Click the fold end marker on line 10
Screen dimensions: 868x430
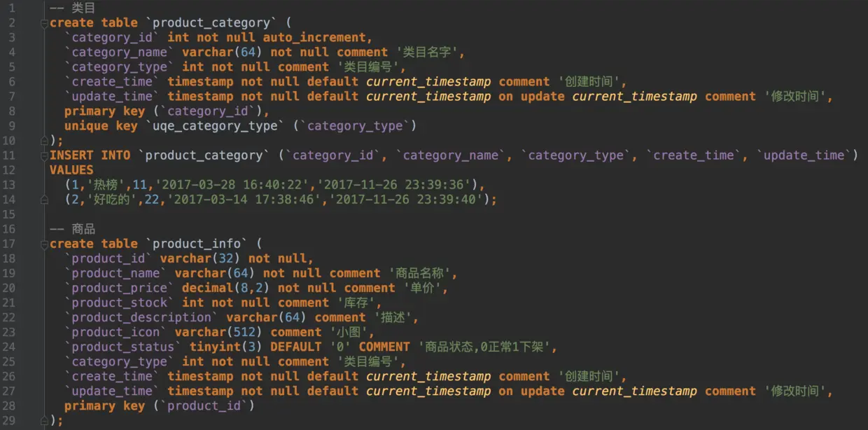coord(45,140)
